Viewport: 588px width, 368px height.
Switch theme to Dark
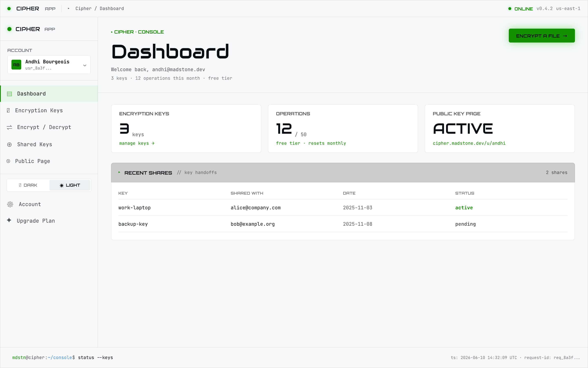(28, 185)
